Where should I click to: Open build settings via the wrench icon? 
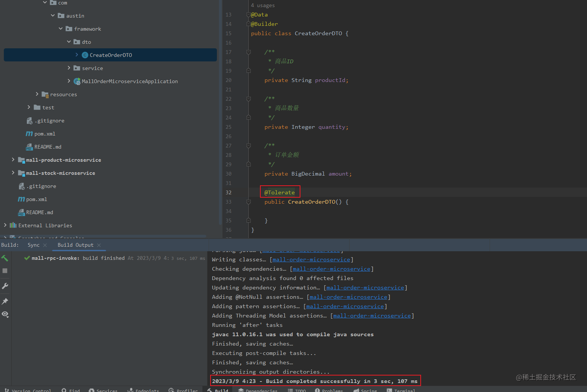tap(5, 286)
